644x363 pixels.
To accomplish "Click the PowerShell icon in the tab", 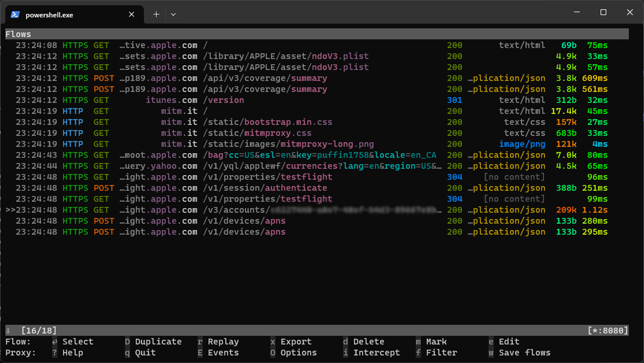I will (15, 14).
